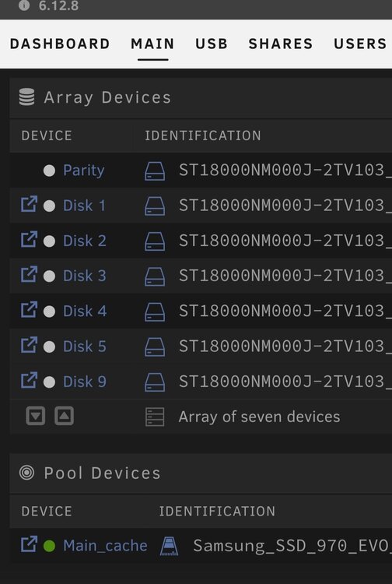
Task: Open the SHARES tab
Action: point(281,44)
